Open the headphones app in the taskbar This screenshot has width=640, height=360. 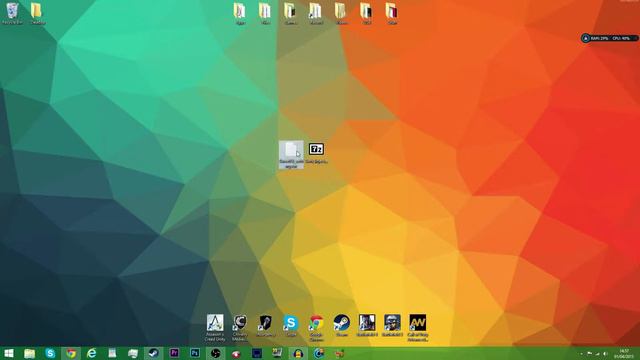pos(298,353)
